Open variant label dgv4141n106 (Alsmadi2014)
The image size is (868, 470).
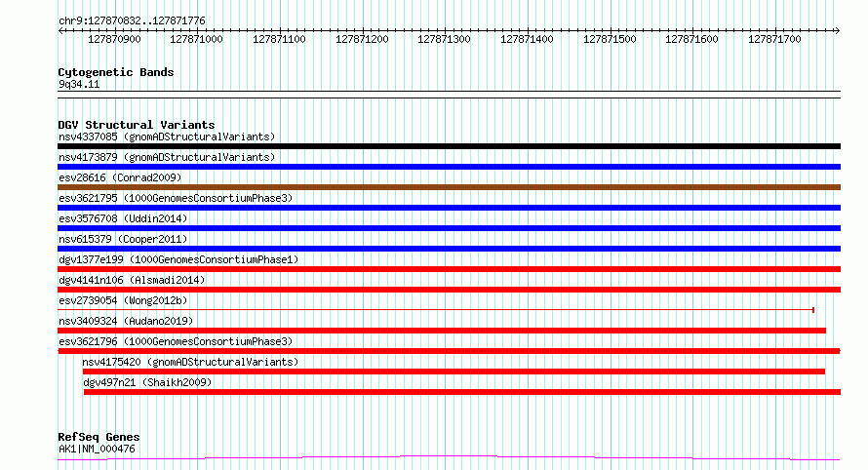[132, 280]
